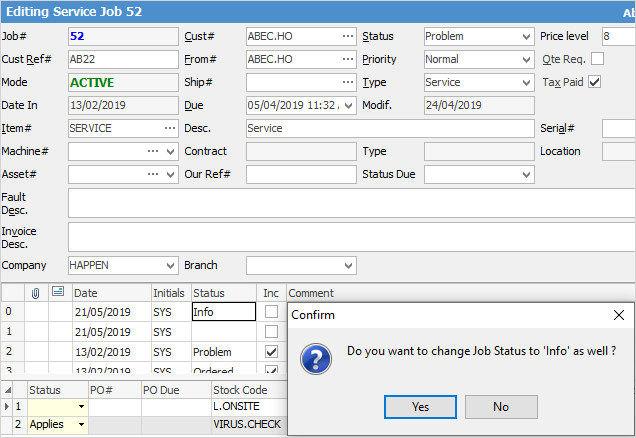Uncheck the Inc box for the Problem row

click(x=272, y=352)
